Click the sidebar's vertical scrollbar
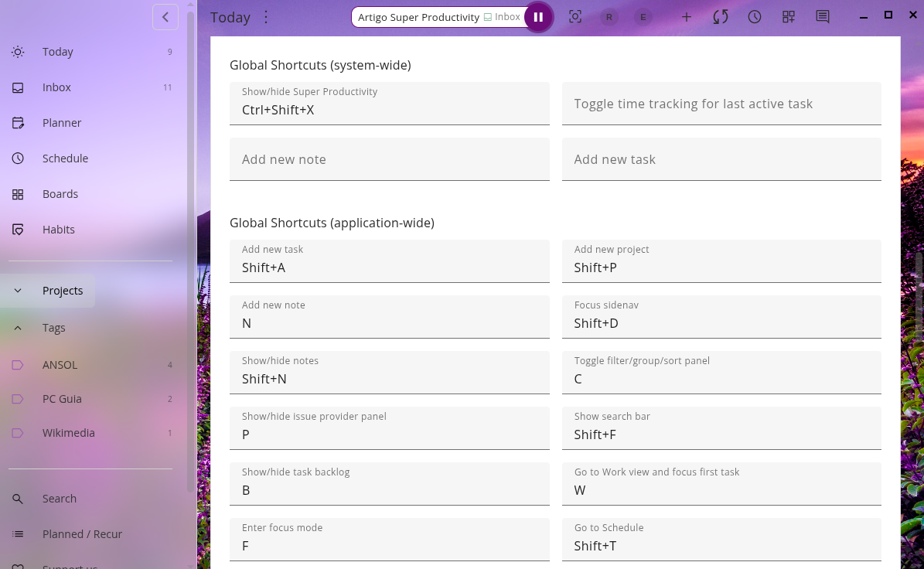 (191, 247)
